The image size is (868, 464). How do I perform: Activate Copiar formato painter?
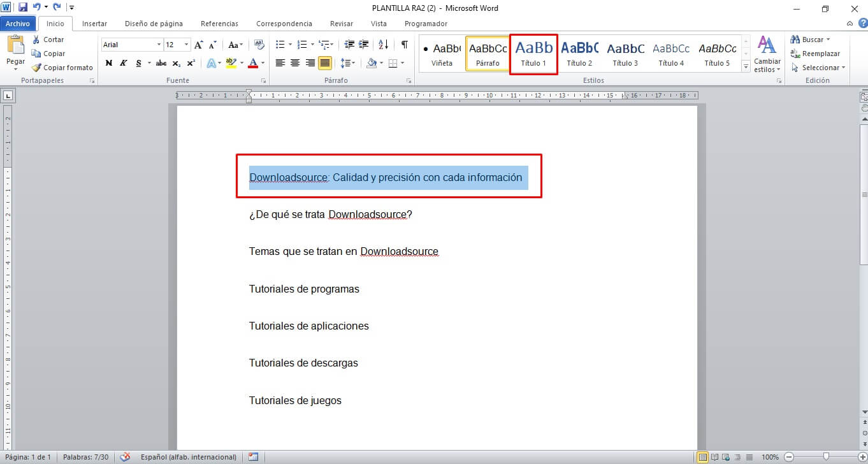tap(62, 68)
